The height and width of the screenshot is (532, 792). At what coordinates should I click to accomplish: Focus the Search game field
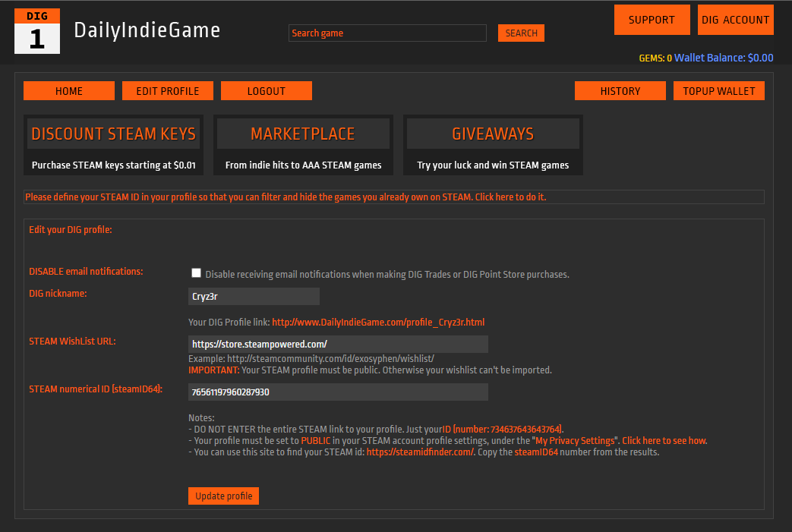pos(387,33)
